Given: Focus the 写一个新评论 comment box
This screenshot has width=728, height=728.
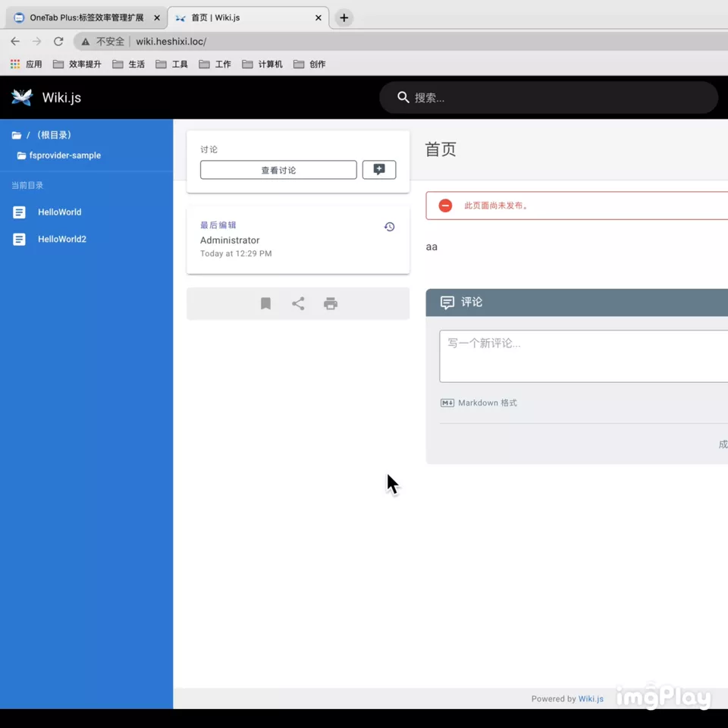Looking at the screenshot, I should (x=584, y=356).
